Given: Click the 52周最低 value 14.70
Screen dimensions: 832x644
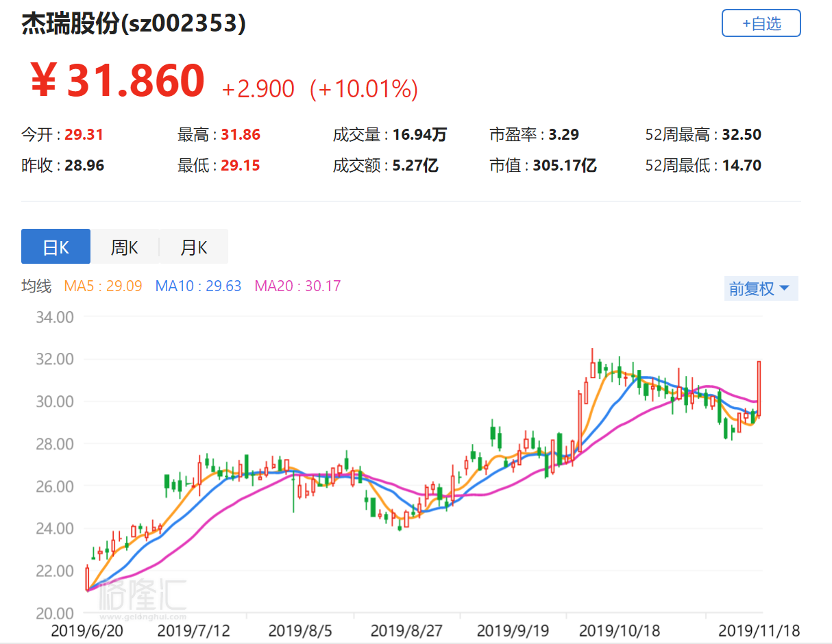Looking at the screenshot, I should 742,165.
